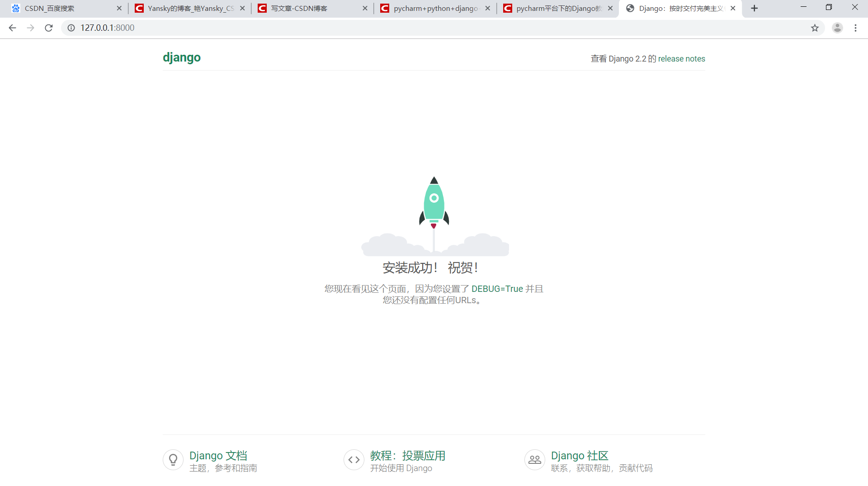This screenshot has width=868, height=486.
Task: Bookmark this page with the star
Action: (815, 28)
